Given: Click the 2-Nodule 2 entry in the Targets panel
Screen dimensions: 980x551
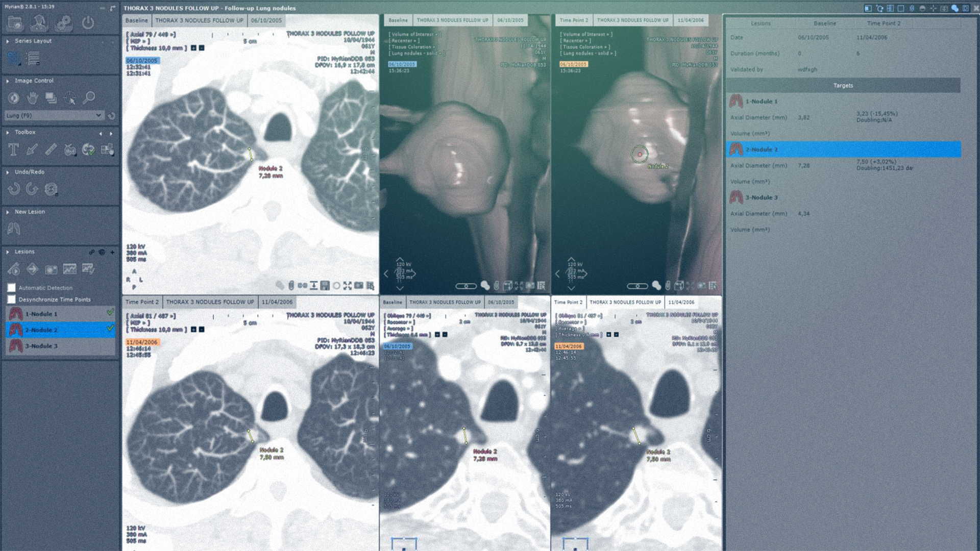Looking at the screenshot, I should coord(763,149).
